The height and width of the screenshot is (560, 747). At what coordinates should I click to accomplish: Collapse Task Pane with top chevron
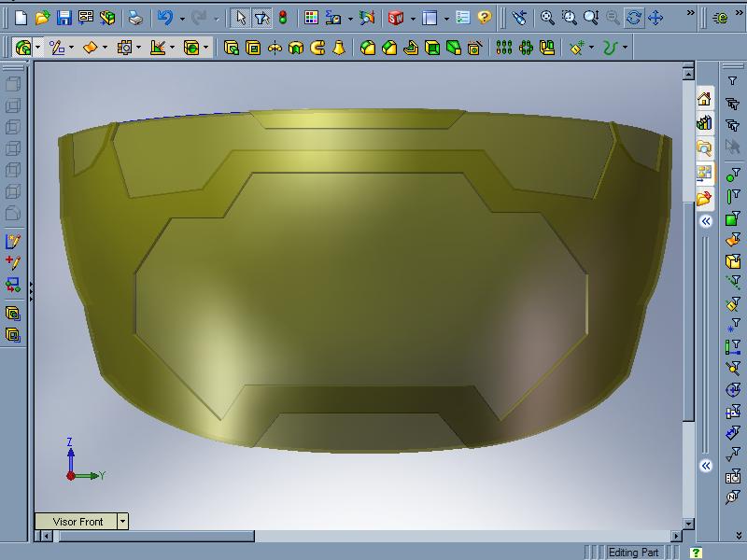706,221
